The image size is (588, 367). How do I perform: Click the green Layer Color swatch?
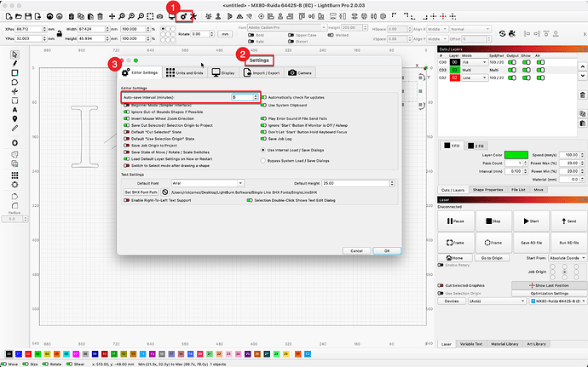coord(516,155)
